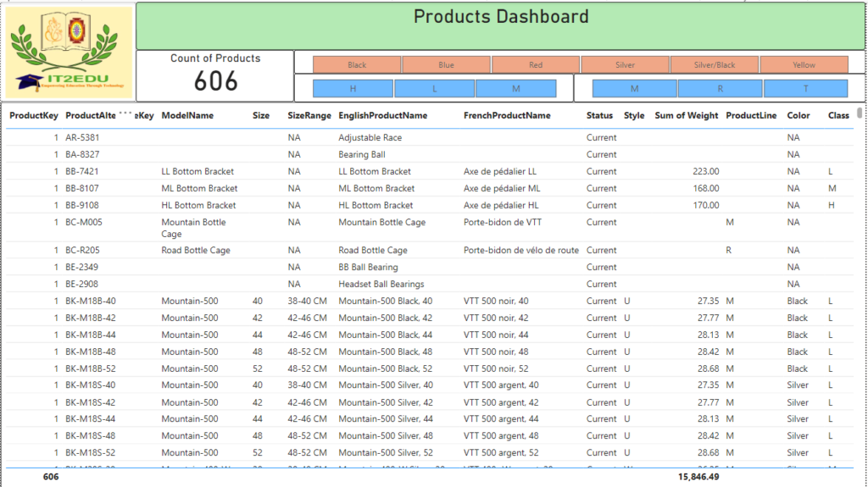Choose class H in the blue slicer
Viewport: 868px width, 487px height.
tap(353, 89)
